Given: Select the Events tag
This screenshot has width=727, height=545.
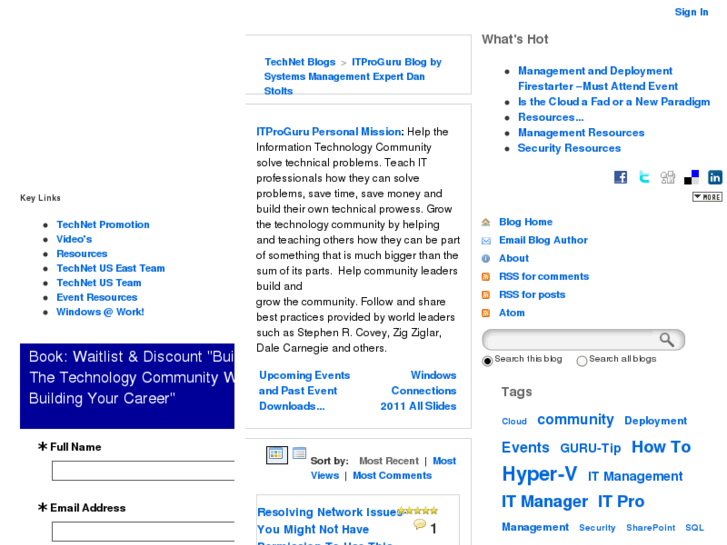Looking at the screenshot, I should [x=525, y=447].
